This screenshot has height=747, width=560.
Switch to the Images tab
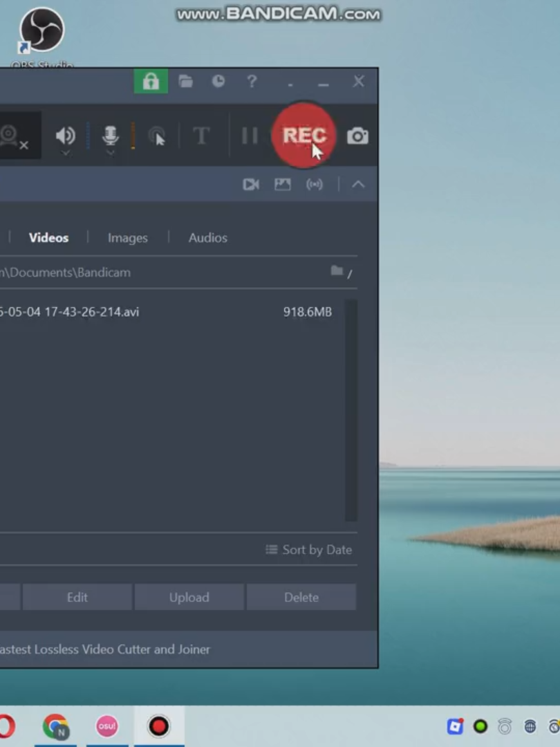(x=128, y=238)
